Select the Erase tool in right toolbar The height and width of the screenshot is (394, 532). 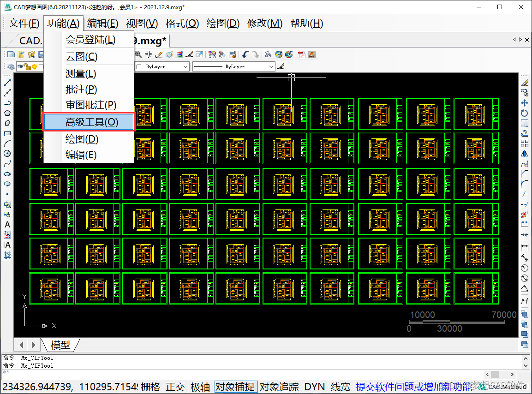coord(525,83)
